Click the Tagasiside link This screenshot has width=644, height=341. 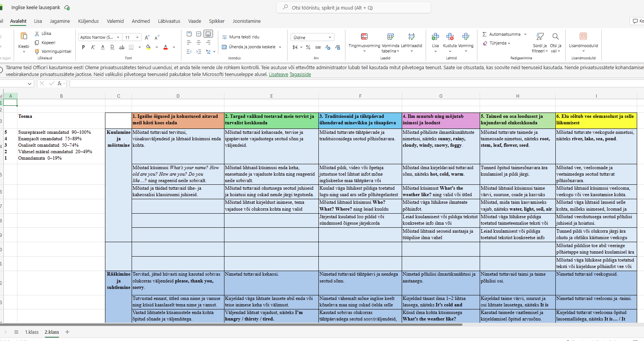pos(300,75)
